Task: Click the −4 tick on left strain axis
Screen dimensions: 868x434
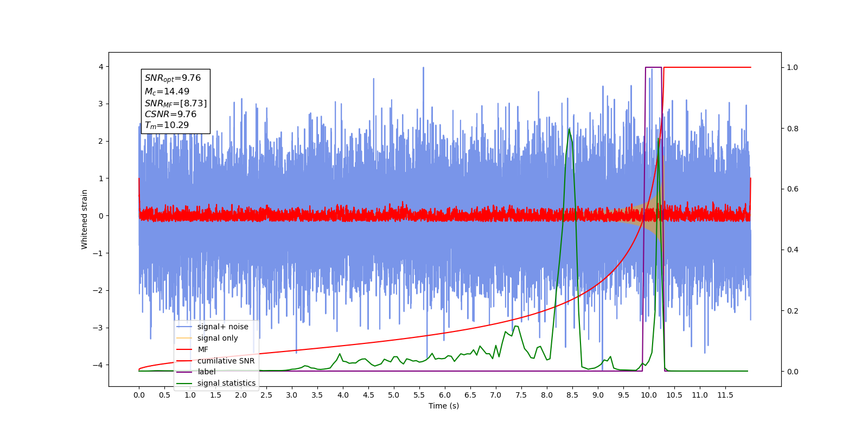Action: (98, 365)
